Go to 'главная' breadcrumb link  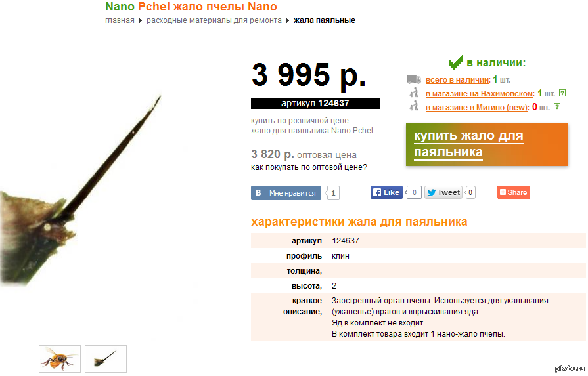point(120,20)
